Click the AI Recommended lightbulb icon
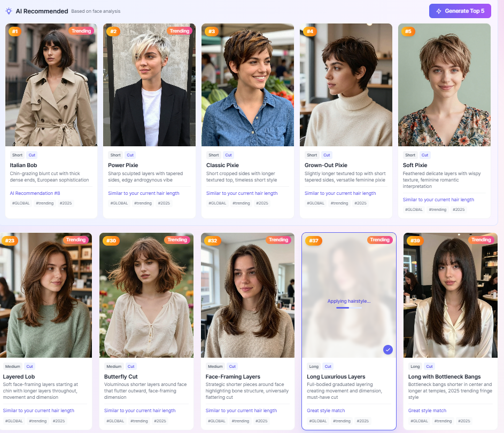This screenshot has height=433, width=504. tap(9, 11)
